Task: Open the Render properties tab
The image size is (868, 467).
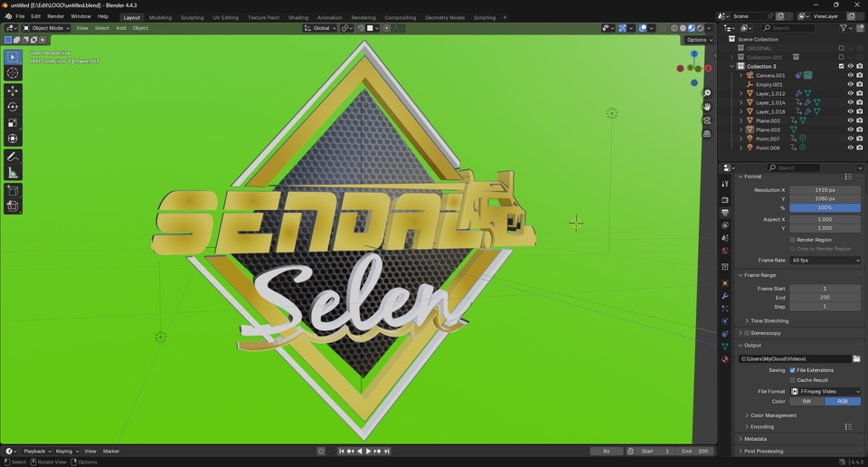Action: tap(724, 199)
